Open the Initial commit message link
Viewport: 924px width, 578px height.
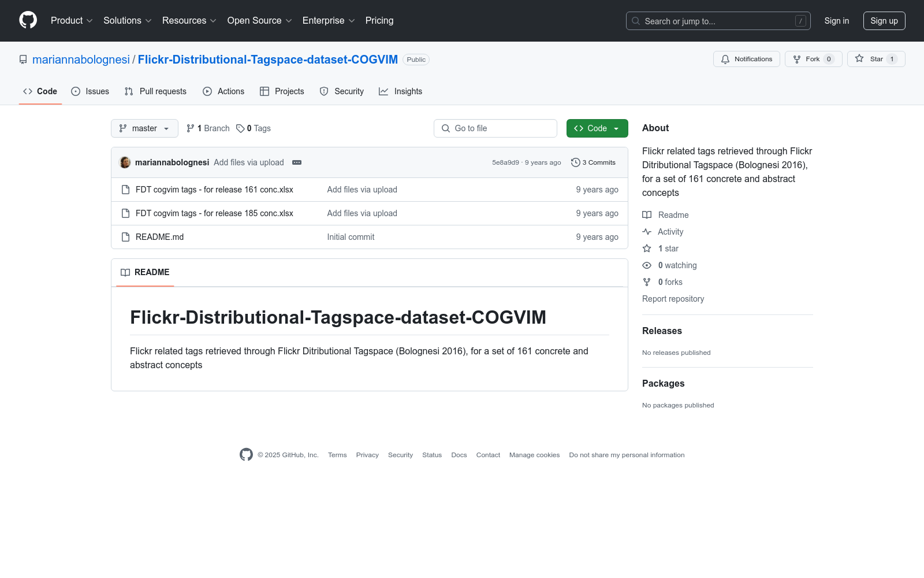(351, 237)
